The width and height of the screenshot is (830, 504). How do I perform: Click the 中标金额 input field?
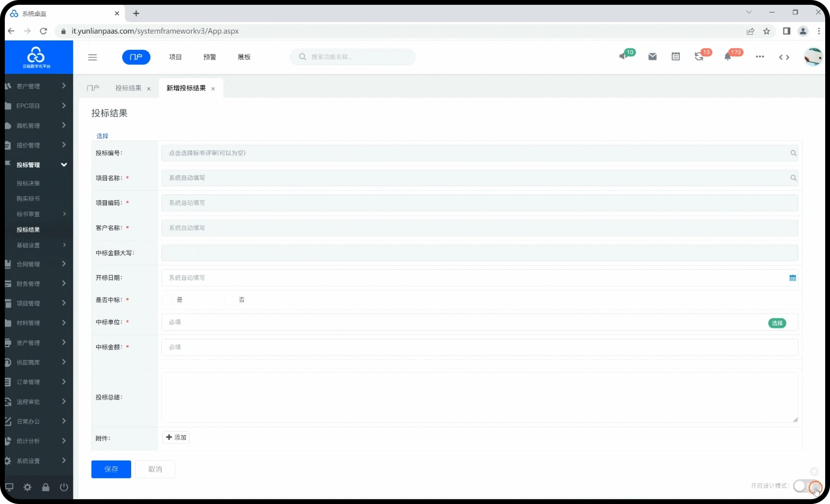point(479,347)
